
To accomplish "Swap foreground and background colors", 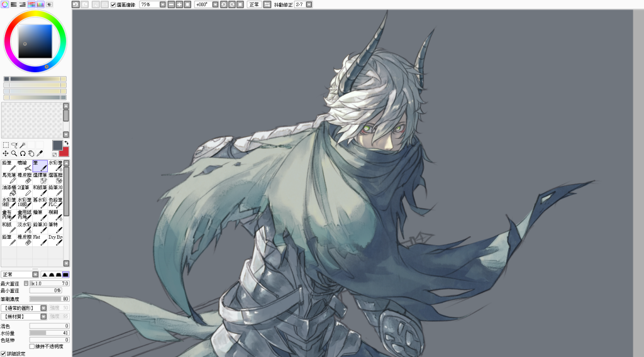I will click(66, 143).
